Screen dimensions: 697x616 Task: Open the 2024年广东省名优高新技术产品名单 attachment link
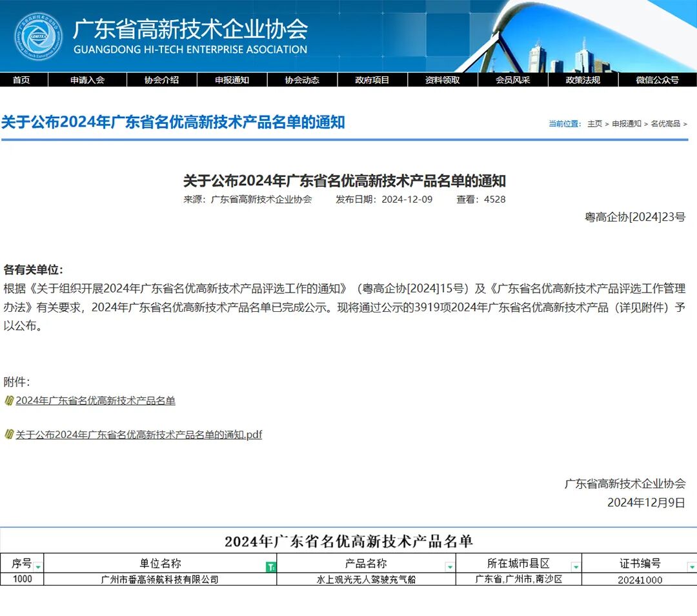pyautogui.click(x=96, y=400)
